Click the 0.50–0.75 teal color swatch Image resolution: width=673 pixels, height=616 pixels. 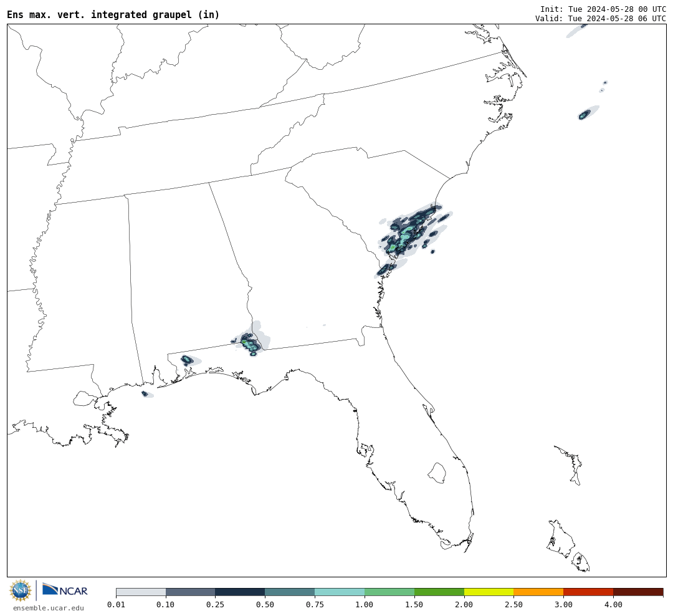click(x=290, y=592)
